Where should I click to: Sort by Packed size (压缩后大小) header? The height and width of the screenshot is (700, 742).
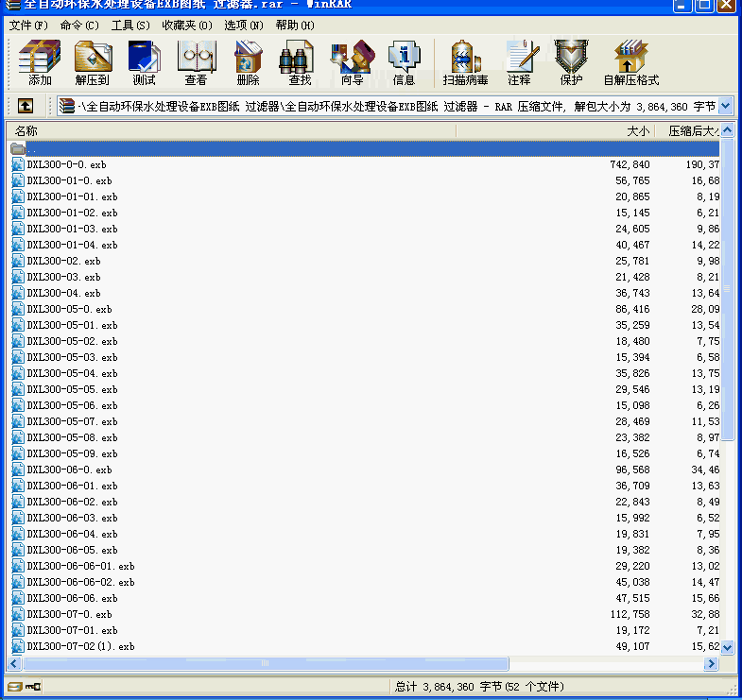click(x=688, y=130)
